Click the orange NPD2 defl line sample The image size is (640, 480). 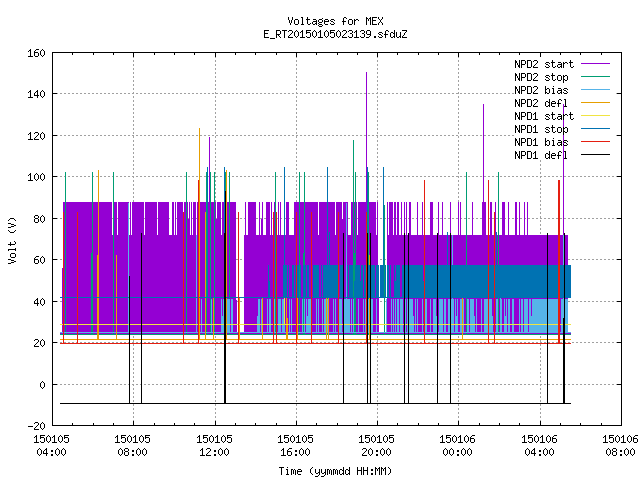[595, 102]
